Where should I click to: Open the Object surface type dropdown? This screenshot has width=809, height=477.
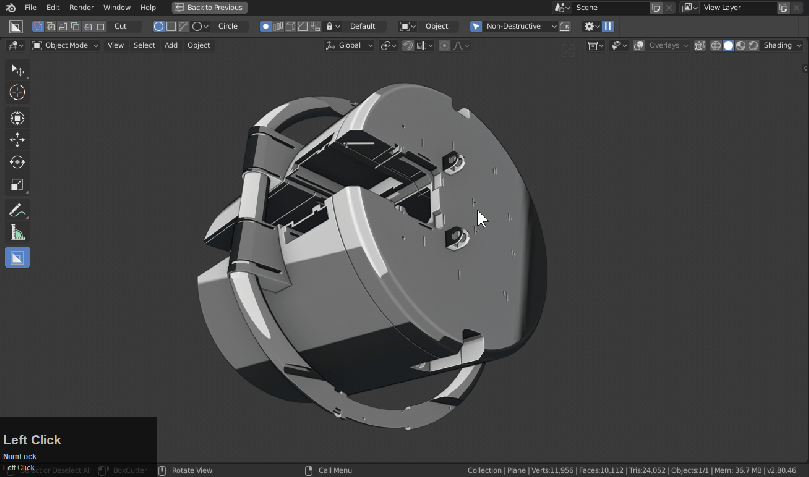(x=408, y=26)
